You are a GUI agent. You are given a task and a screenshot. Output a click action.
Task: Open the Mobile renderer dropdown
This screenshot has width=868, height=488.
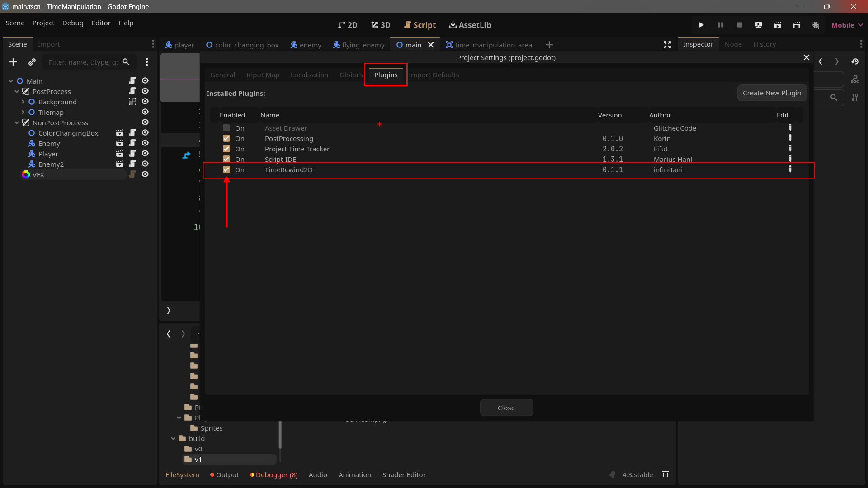point(847,25)
